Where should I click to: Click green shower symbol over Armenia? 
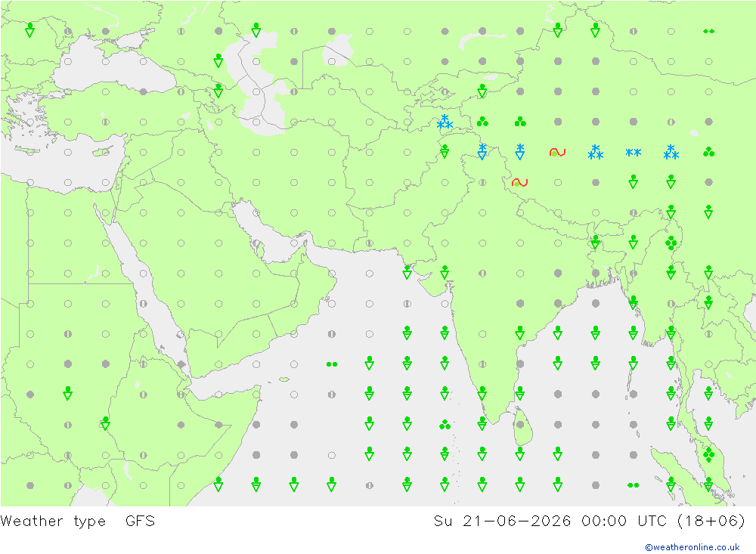click(x=218, y=91)
